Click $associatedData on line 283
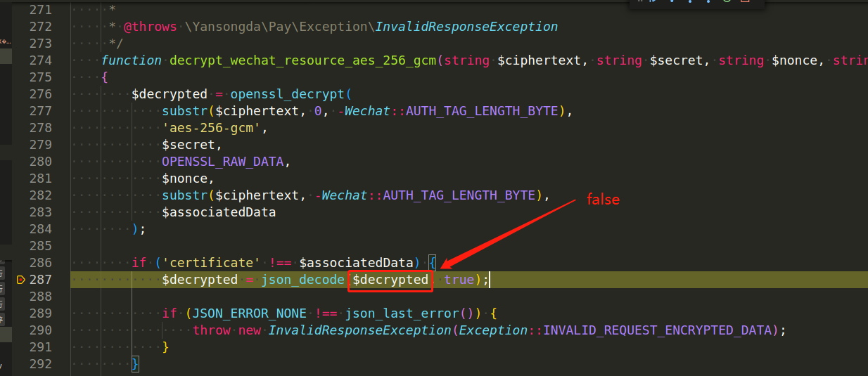This screenshot has width=868, height=376. coord(219,212)
